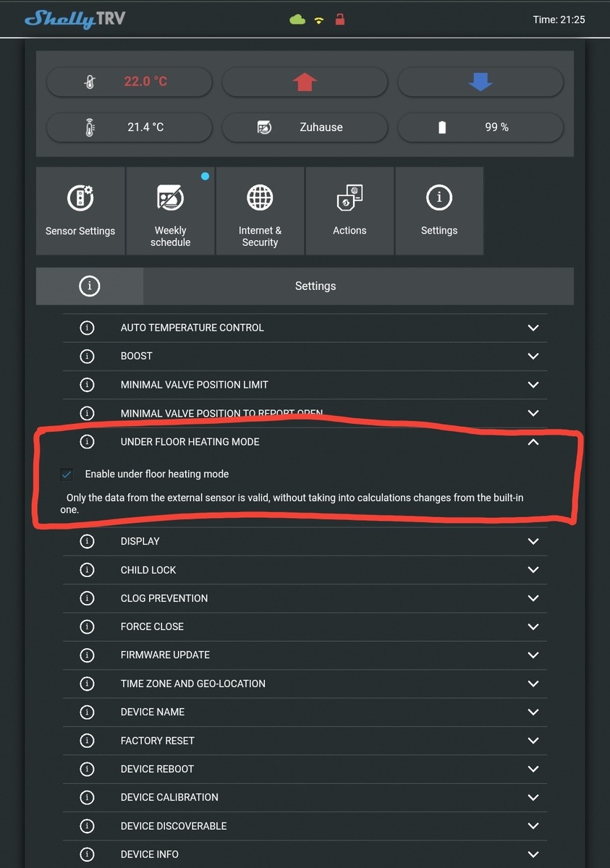Click the 99 % battery indicator
This screenshot has width=610, height=868.
pos(480,127)
